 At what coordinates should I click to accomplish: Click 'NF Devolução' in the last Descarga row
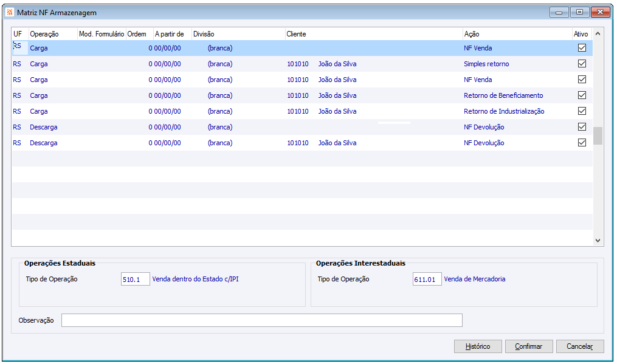[484, 143]
